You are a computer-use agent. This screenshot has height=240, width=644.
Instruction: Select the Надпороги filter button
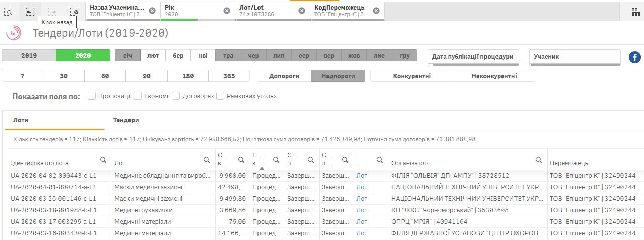pos(338,76)
